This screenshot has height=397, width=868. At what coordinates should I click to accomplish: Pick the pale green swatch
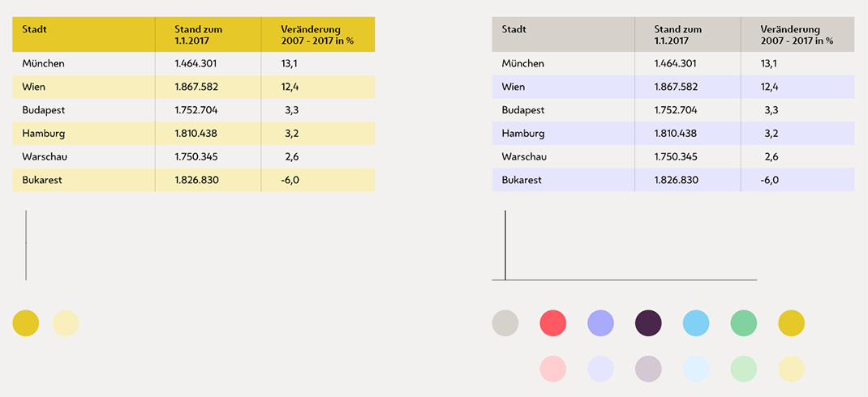744,369
